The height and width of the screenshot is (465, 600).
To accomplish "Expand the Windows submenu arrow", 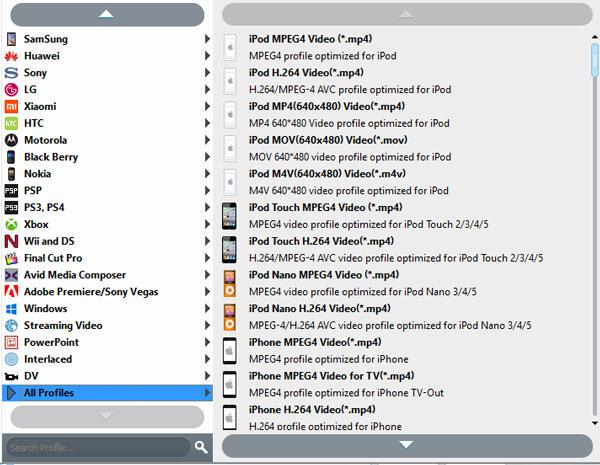I will pos(207,308).
